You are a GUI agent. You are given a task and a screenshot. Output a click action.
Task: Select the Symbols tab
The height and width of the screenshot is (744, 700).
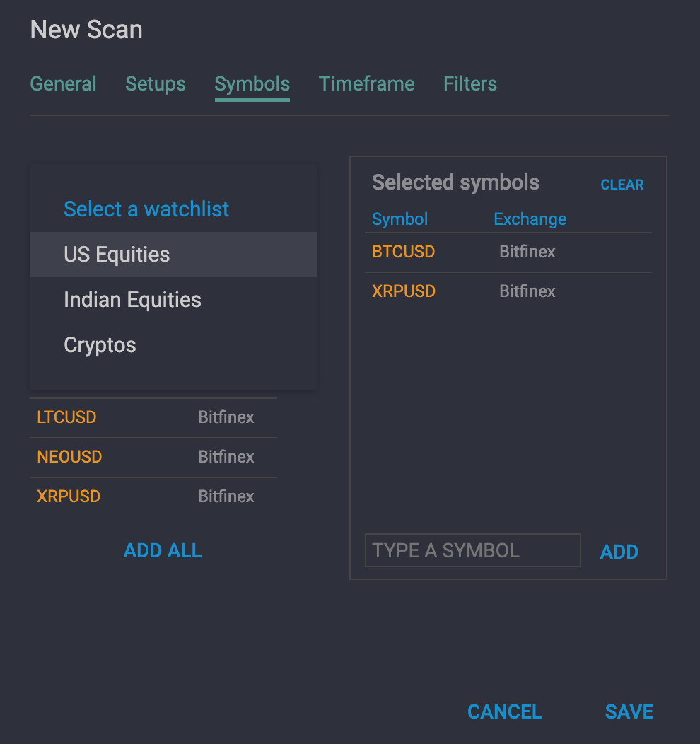click(x=252, y=83)
